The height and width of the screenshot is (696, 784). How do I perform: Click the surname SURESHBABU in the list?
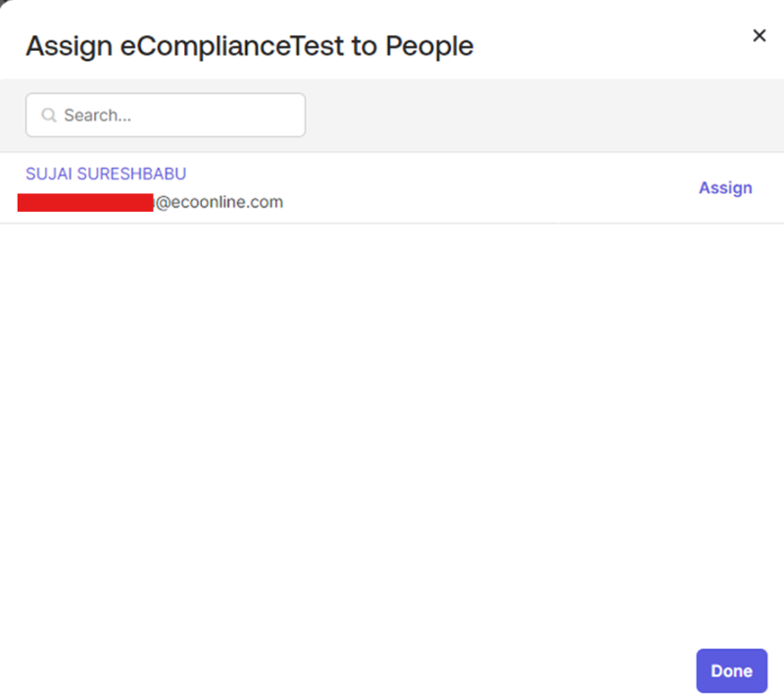(131, 174)
